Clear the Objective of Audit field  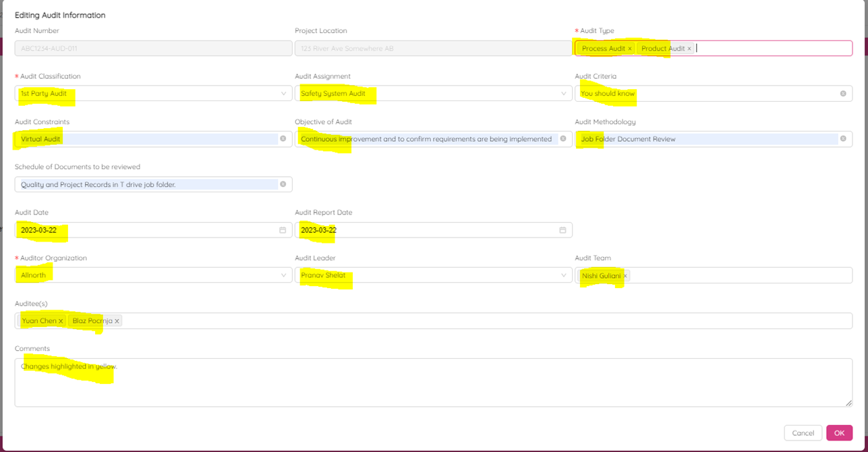(x=563, y=139)
